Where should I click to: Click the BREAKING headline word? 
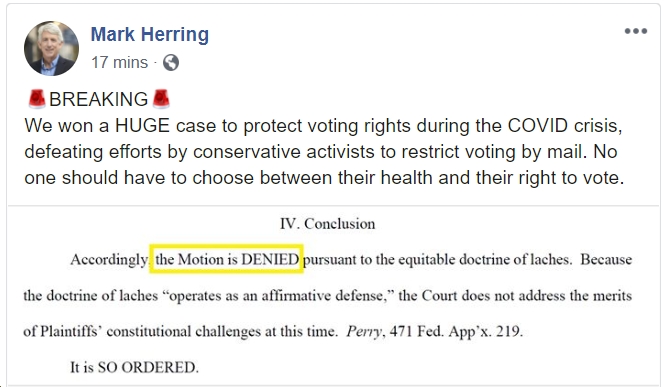pyautogui.click(x=99, y=99)
